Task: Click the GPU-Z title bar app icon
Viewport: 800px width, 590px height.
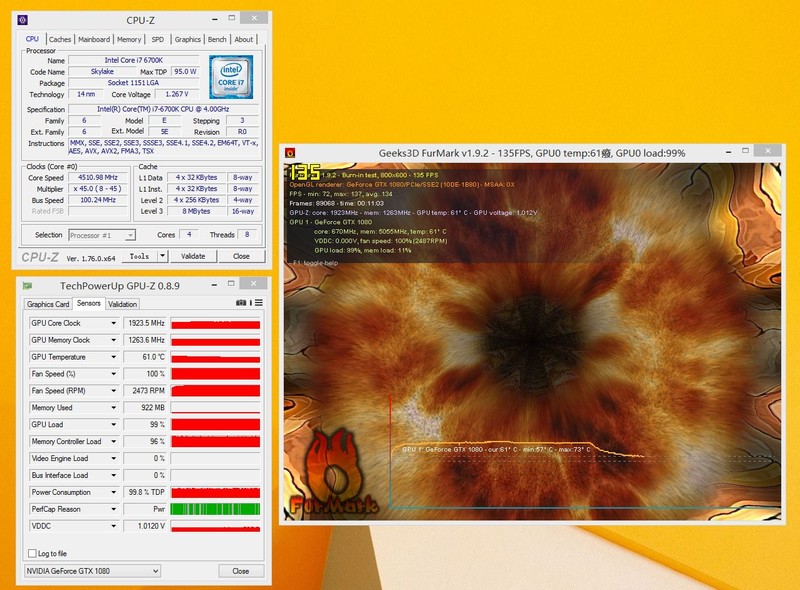Action: tap(27, 286)
